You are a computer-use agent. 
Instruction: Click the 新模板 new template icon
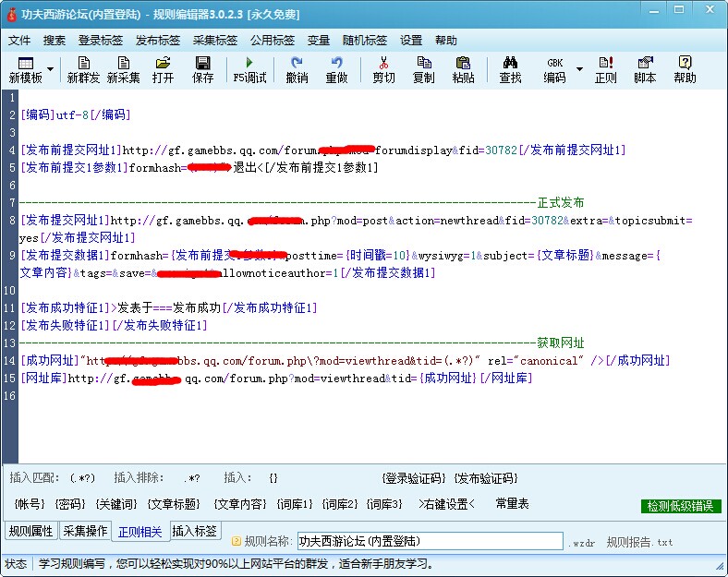(x=25, y=69)
